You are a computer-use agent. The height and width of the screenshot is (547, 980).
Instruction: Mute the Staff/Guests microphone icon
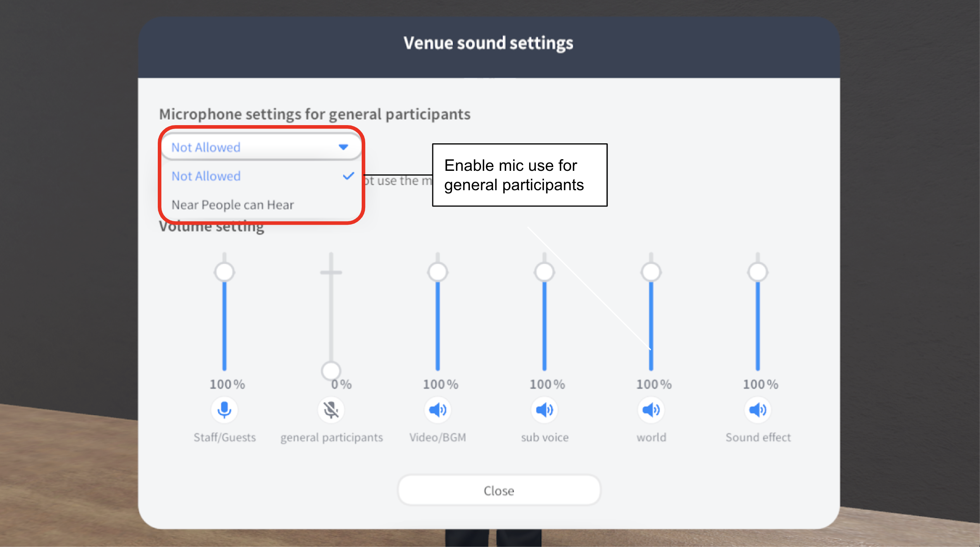pyautogui.click(x=224, y=410)
